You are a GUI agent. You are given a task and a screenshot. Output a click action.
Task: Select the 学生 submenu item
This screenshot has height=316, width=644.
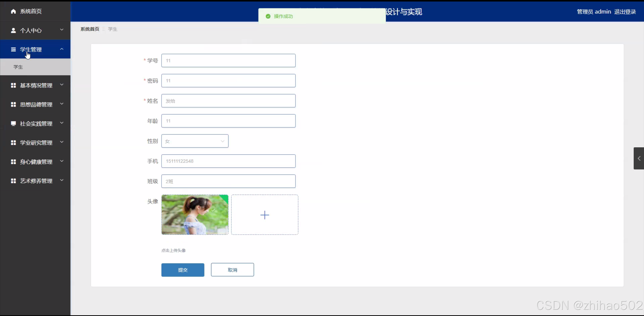18,67
